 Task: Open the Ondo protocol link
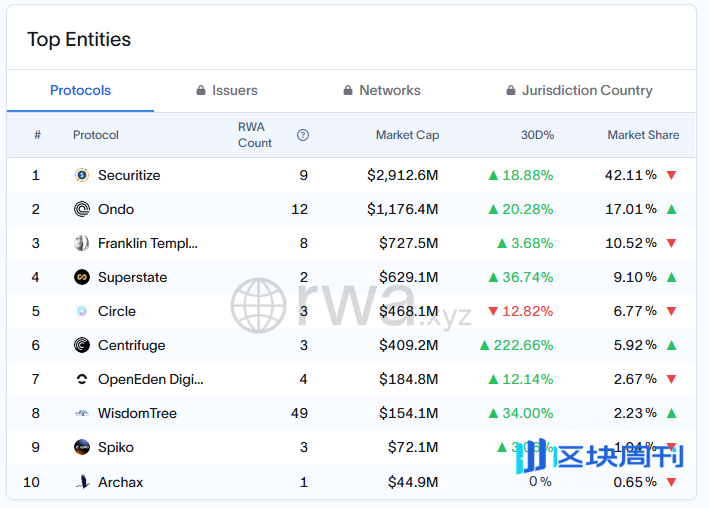(116, 209)
